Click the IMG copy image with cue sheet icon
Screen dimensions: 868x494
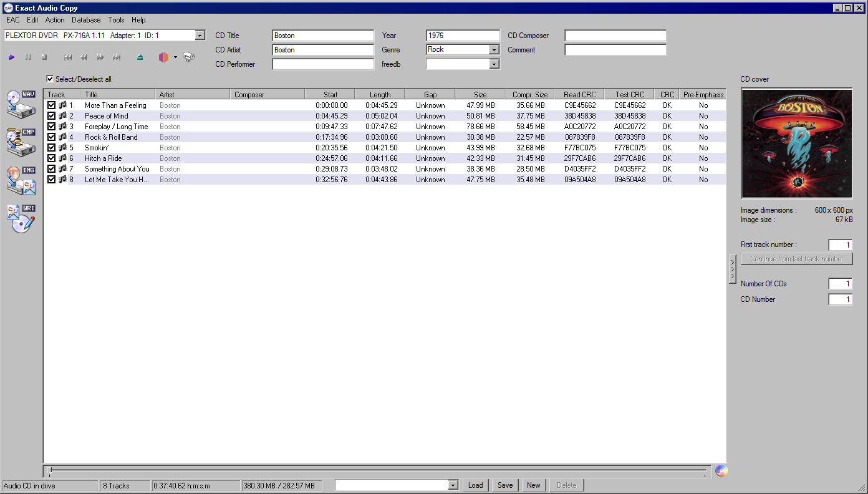pyautogui.click(x=21, y=181)
